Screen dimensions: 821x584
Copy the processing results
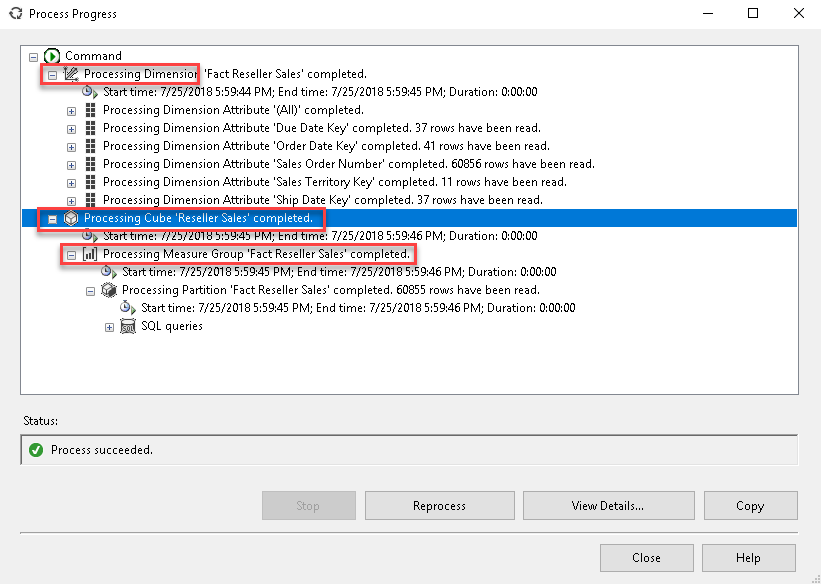point(750,505)
